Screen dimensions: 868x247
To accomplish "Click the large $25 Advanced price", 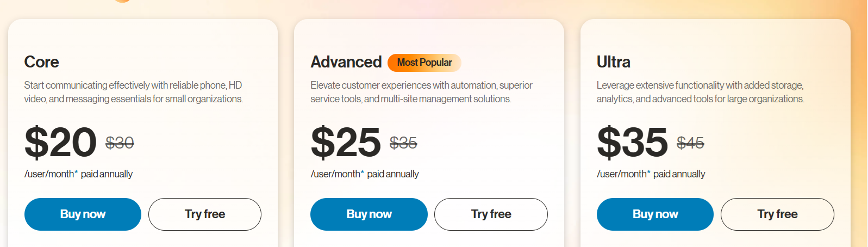I will pos(346,143).
